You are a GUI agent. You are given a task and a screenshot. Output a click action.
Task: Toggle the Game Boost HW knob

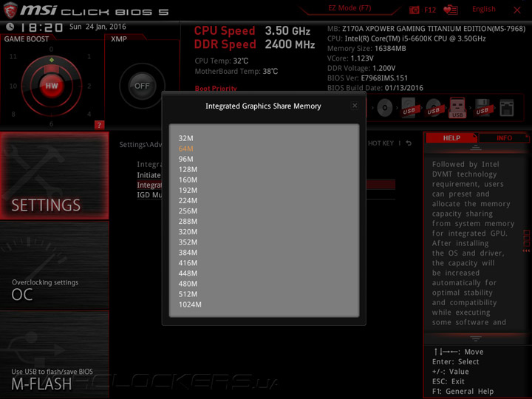pos(52,86)
